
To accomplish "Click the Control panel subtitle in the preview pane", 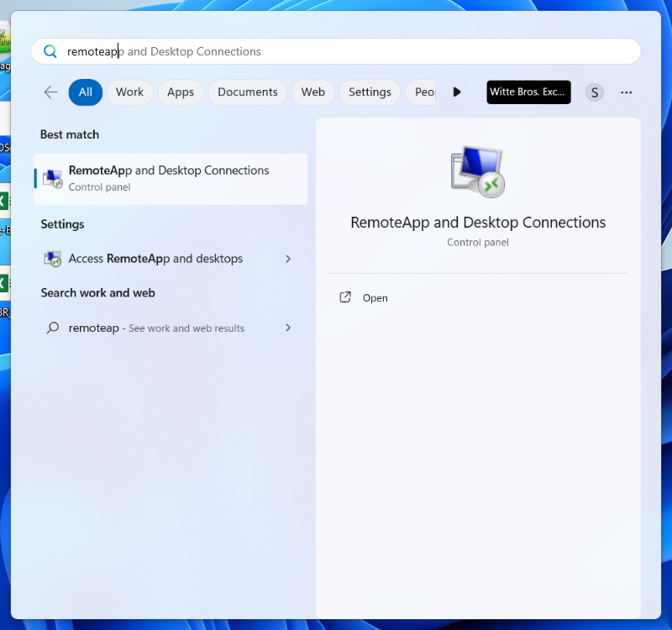I will 478,243.
